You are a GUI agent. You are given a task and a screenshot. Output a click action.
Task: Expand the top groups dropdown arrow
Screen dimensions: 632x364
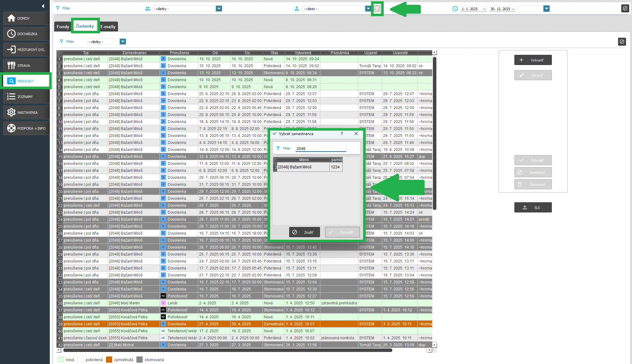(x=219, y=9)
